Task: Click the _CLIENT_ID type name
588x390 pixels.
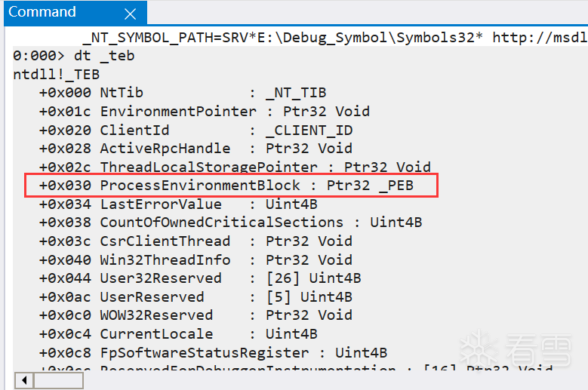Action: 309,130
